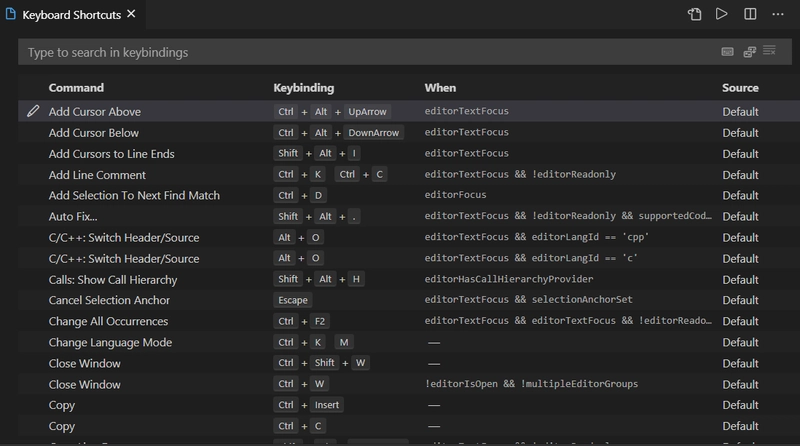Toggle Record Keys in the search bar
This screenshot has height=446, width=800.
(x=729, y=51)
